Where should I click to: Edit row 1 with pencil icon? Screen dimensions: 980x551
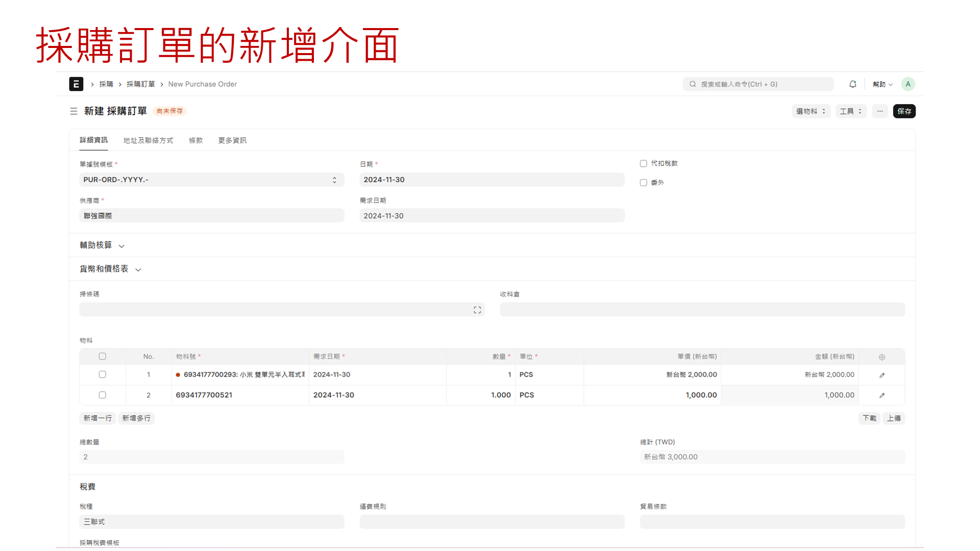pyautogui.click(x=881, y=375)
